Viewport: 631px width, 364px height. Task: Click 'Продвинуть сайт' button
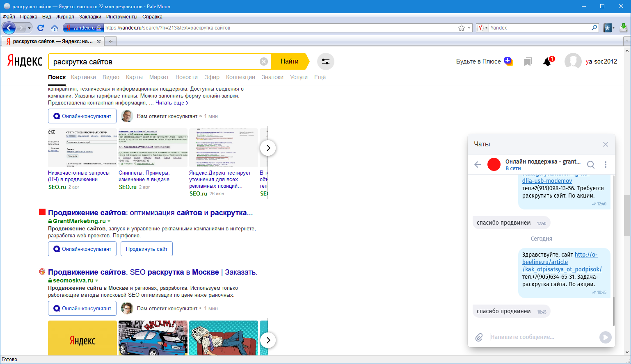pyautogui.click(x=146, y=249)
